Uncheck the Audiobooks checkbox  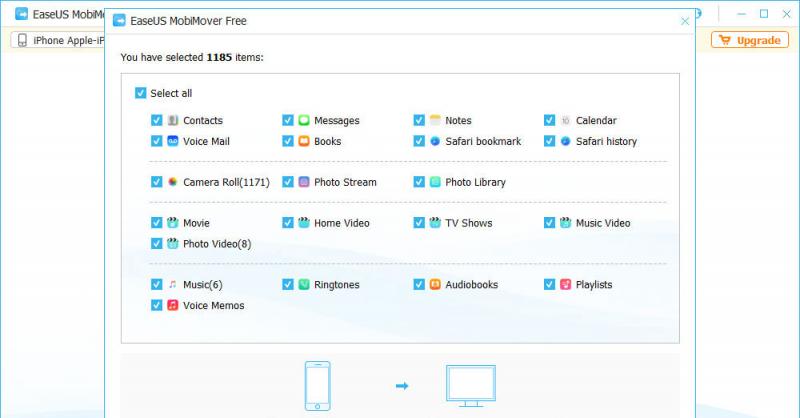419,284
